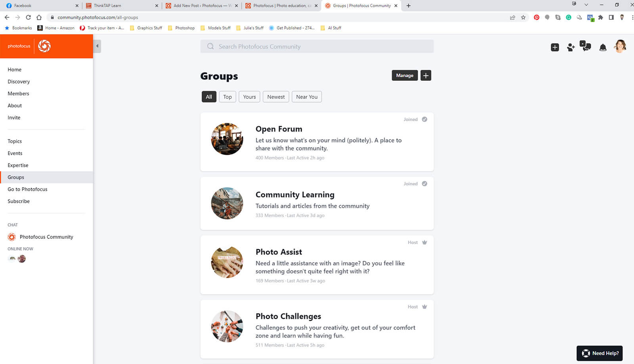Screen dimensions: 634x364
Task: Collapse the left sidebar with the arrow
Action: [x=97, y=46]
